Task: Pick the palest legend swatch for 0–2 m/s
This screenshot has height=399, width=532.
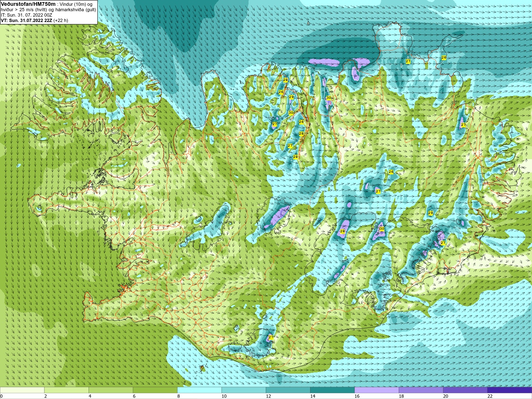Action: pos(22,390)
